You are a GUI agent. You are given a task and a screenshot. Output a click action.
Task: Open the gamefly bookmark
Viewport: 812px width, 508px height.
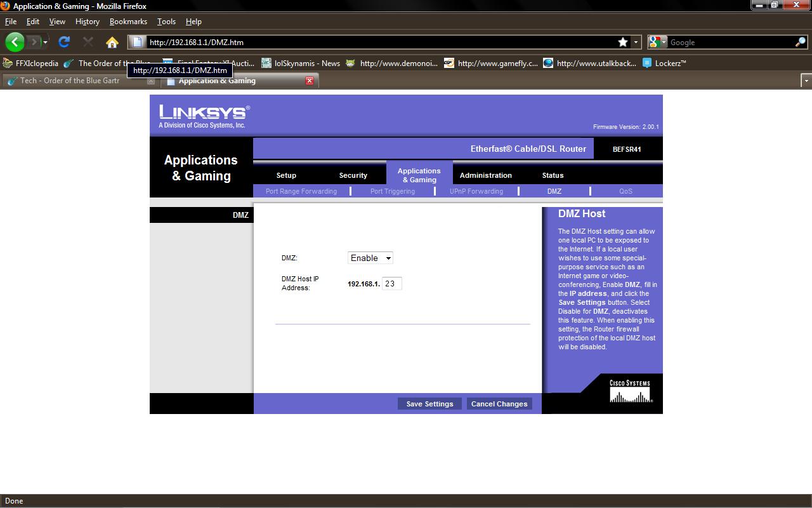491,63
